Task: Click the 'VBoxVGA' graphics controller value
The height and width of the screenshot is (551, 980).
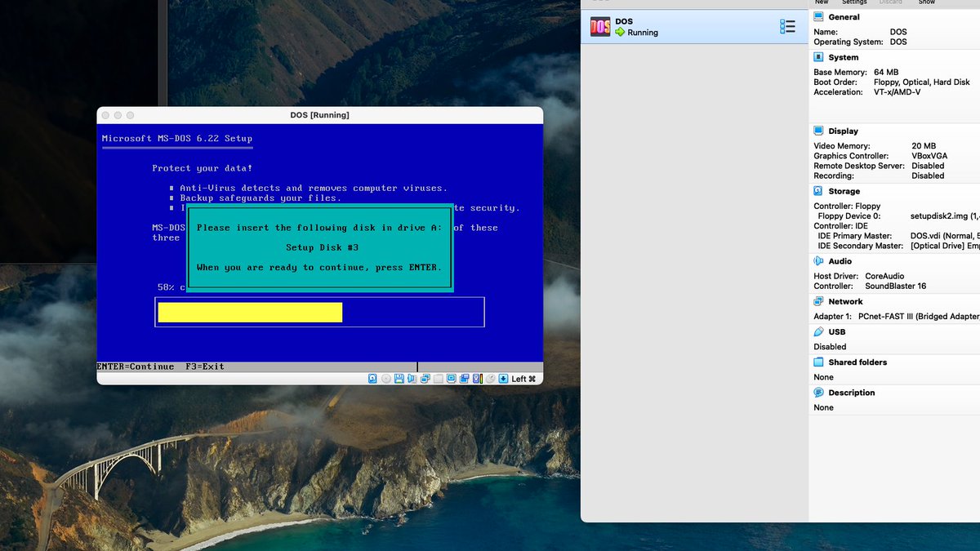Action: point(929,156)
